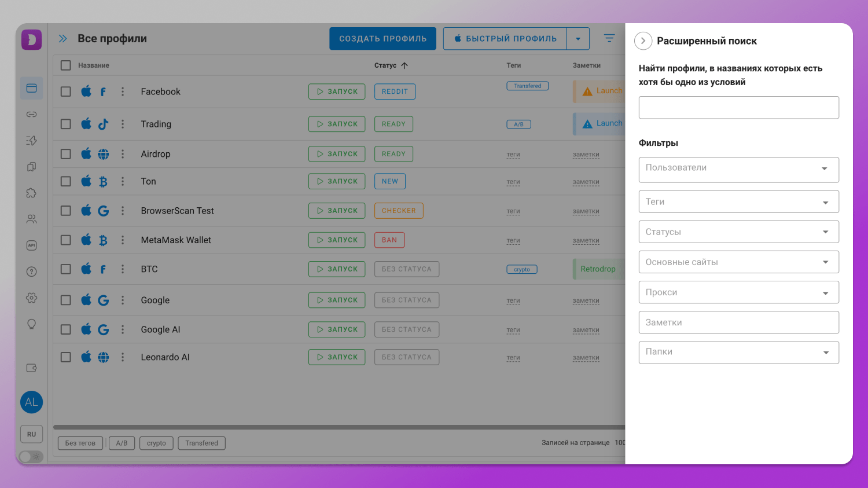The height and width of the screenshot is (488, 868).
Task: Expand the Пользователи filter dropdown
Action: [738, 169]
